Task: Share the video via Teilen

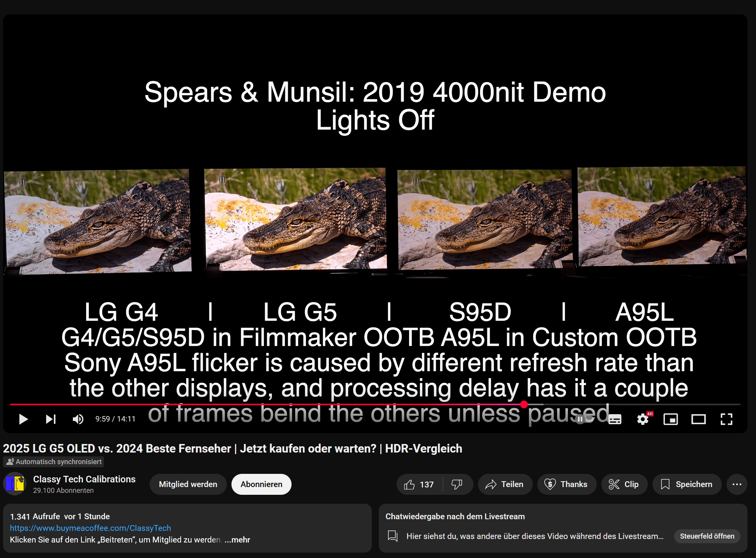Action: pyautogui.click(x=505, y=484)
